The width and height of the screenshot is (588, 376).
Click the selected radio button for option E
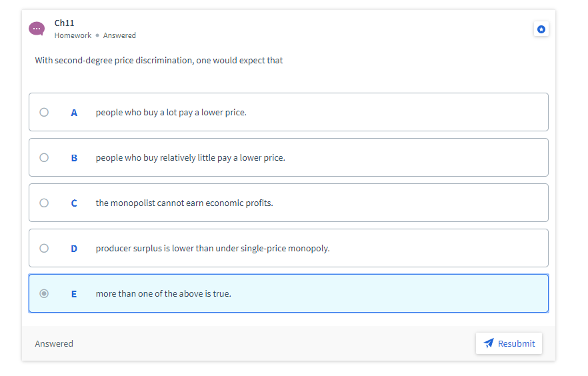[44, 293]
